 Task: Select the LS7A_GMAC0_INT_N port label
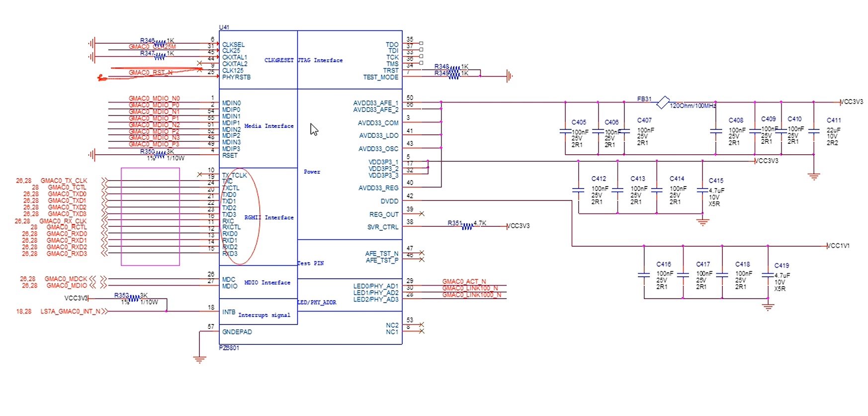click(70, 312)
